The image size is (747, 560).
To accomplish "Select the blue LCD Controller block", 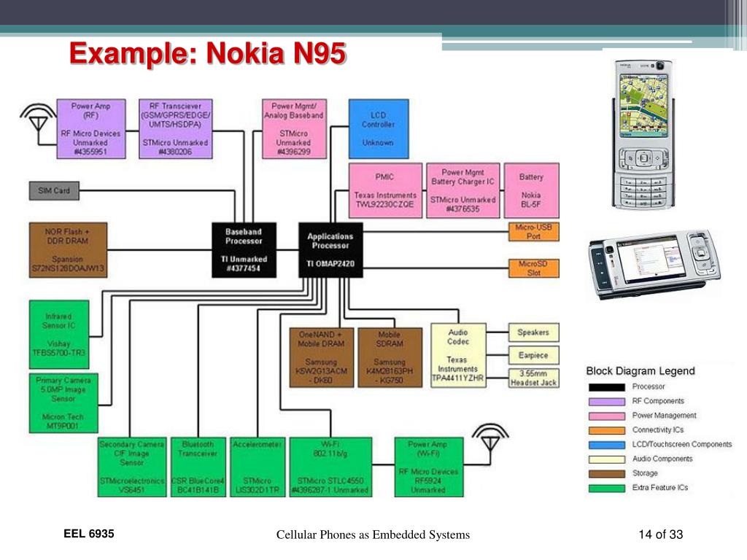I will [379, 128].
